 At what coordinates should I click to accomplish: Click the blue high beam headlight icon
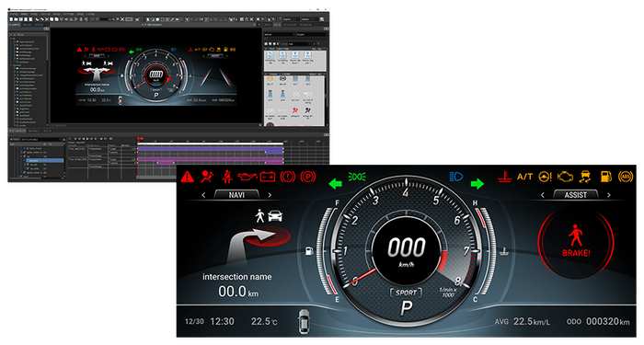pyautogui.click(x=456, y=177)
